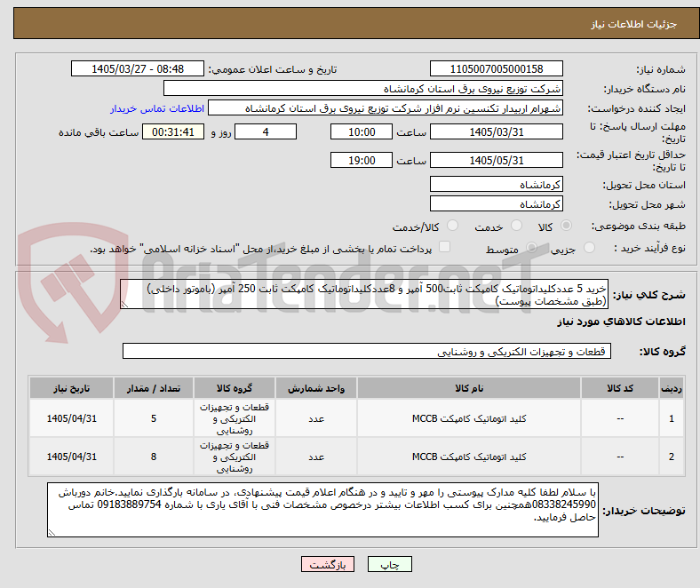
Task: Click the remaining days field showing 4
Action: coord(266,132)
